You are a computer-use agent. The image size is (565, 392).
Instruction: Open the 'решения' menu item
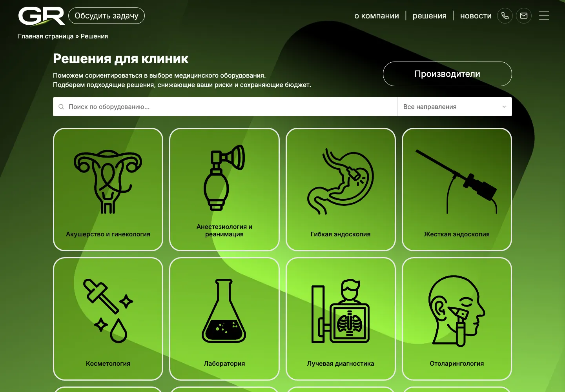[430, 16]
